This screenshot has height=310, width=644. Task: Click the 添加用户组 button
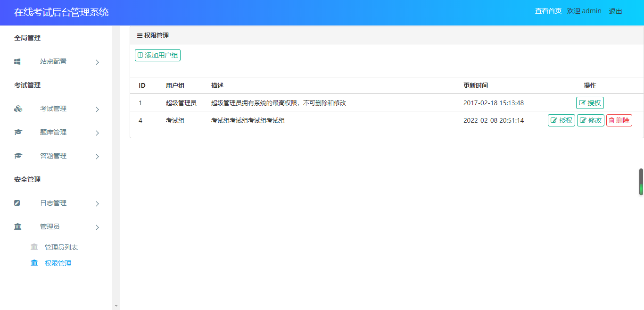(x=157, y=55)
